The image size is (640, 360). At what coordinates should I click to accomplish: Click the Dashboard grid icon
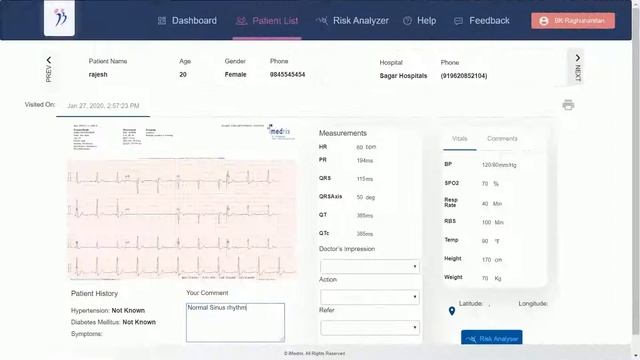pyautogui.click(x=162, y=20)
